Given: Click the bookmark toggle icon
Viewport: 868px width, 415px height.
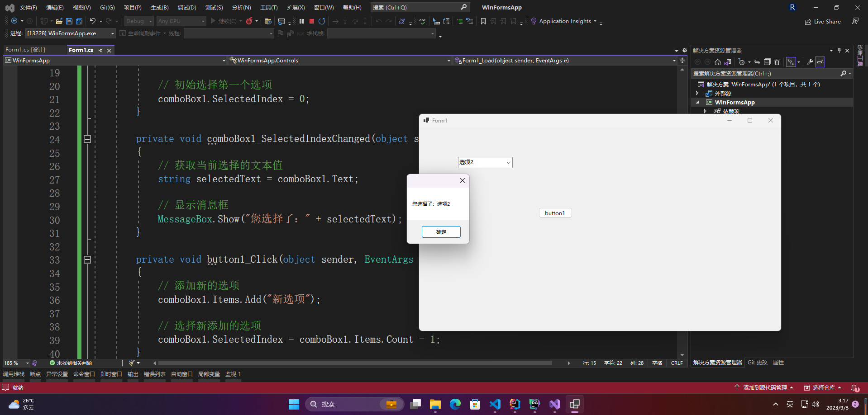Looking at the screenshot, I should 483,21.
